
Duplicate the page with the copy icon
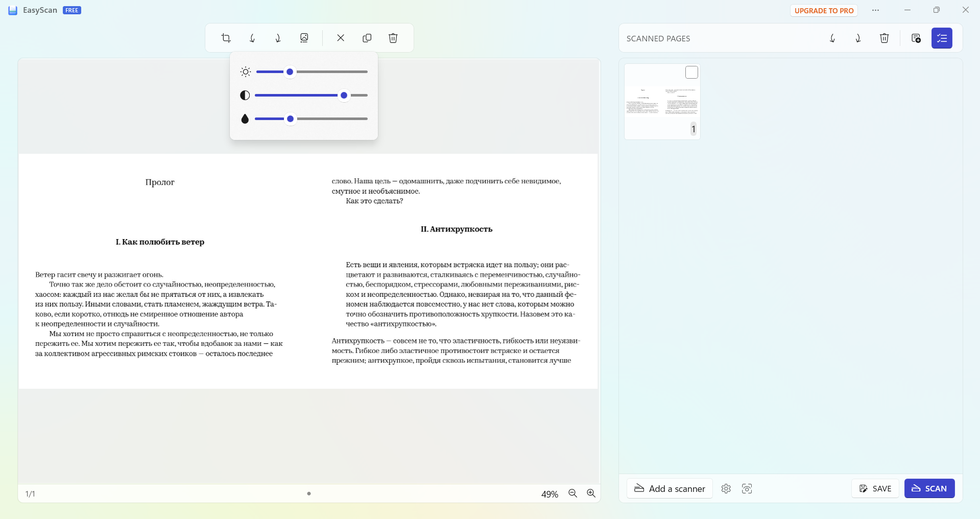click(367, 38)
